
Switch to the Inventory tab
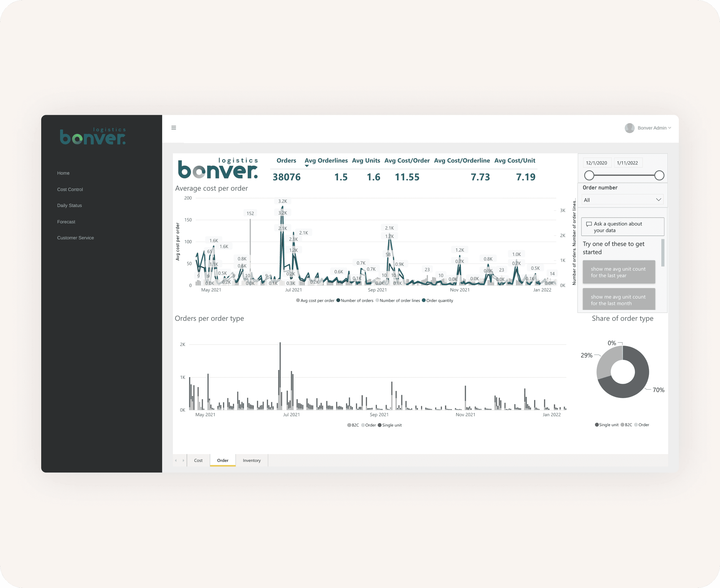252,460
